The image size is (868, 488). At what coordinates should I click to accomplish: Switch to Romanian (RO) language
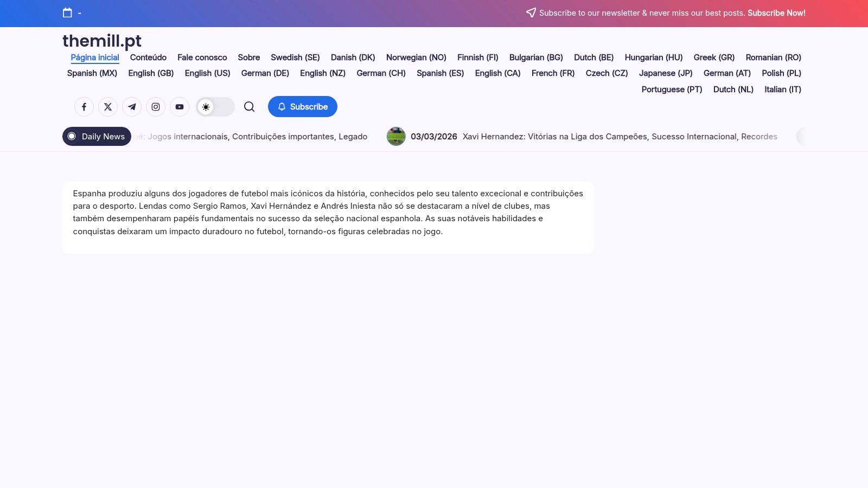(774, 57)
